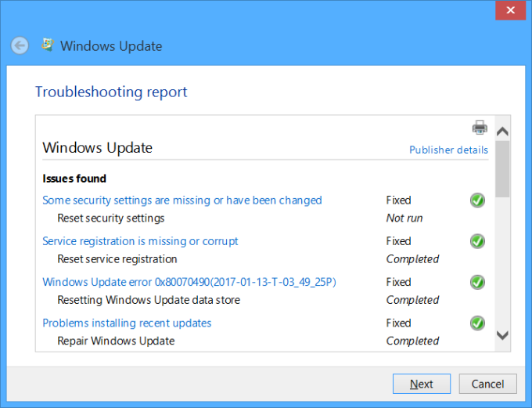Open Publisher details link
The image size is (532, 408).
point(448,150)
